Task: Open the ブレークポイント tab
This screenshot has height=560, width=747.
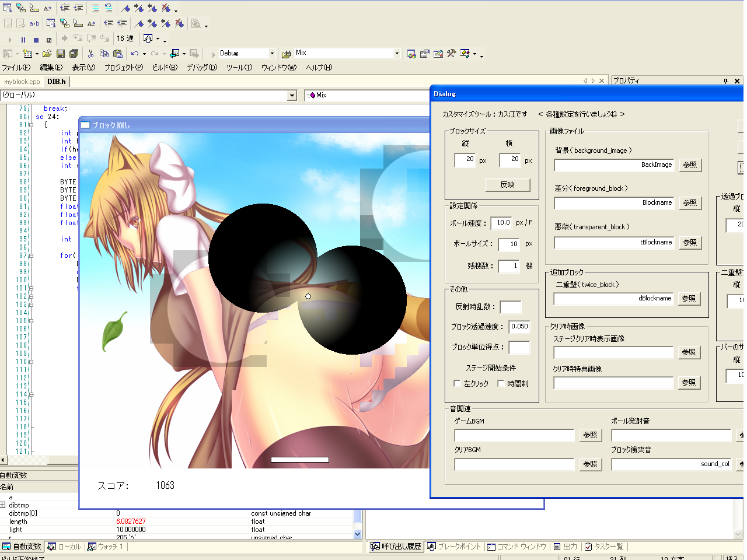Action: click(x=454, y=547)
